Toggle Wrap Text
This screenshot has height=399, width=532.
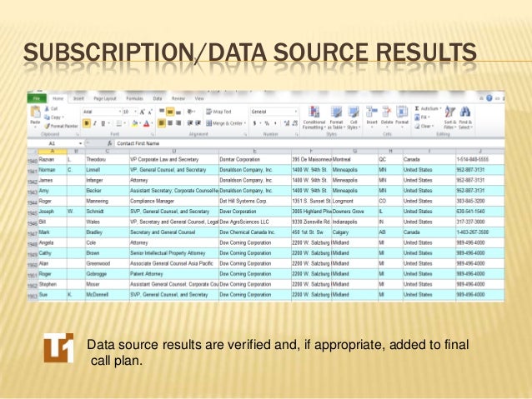(218, 112)
